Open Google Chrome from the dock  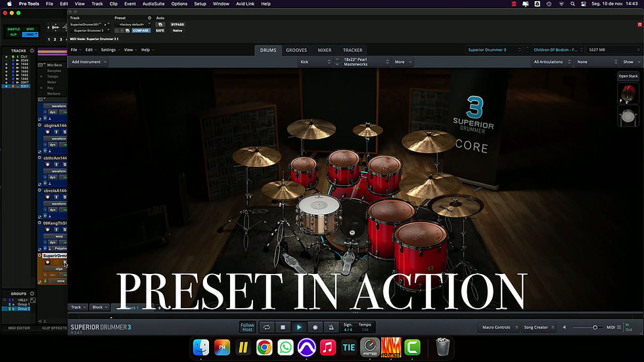tap(264, 348)
